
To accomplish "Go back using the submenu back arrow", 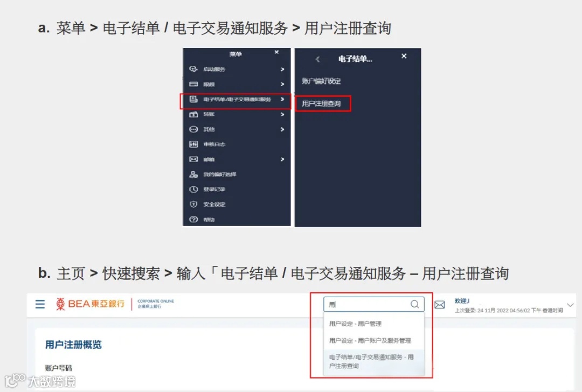I will (x=318, y=59).
